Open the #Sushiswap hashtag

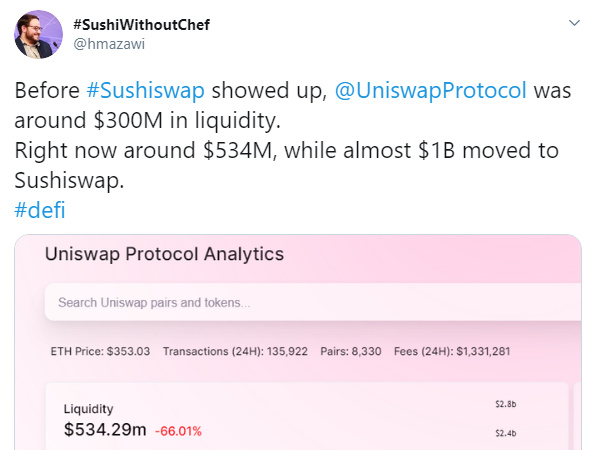tap(146, 90)
